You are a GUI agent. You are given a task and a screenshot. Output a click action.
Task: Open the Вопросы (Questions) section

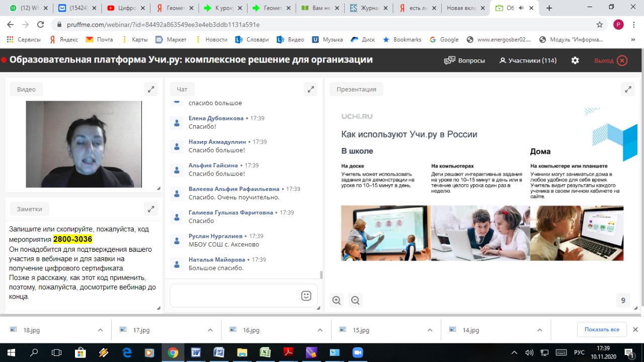(464, 60)
